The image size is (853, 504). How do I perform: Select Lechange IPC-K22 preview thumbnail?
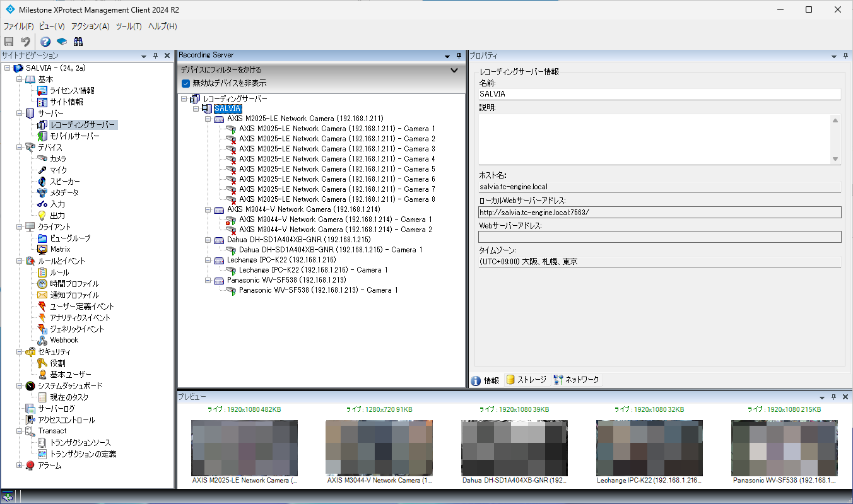point(649,448)
